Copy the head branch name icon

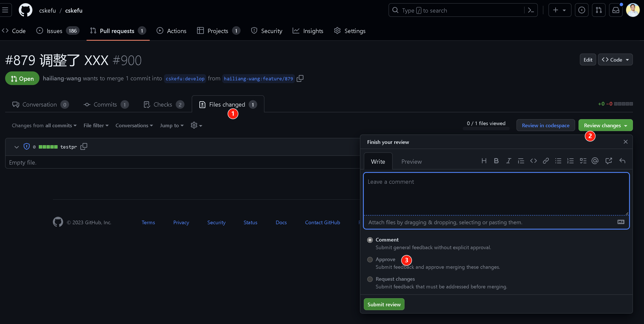pyautogui.click(x=300, y=78)
